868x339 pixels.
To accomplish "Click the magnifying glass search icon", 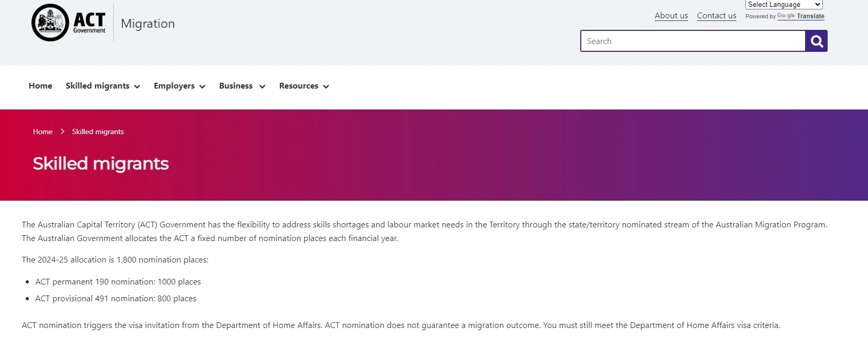I will coord(816,41).
